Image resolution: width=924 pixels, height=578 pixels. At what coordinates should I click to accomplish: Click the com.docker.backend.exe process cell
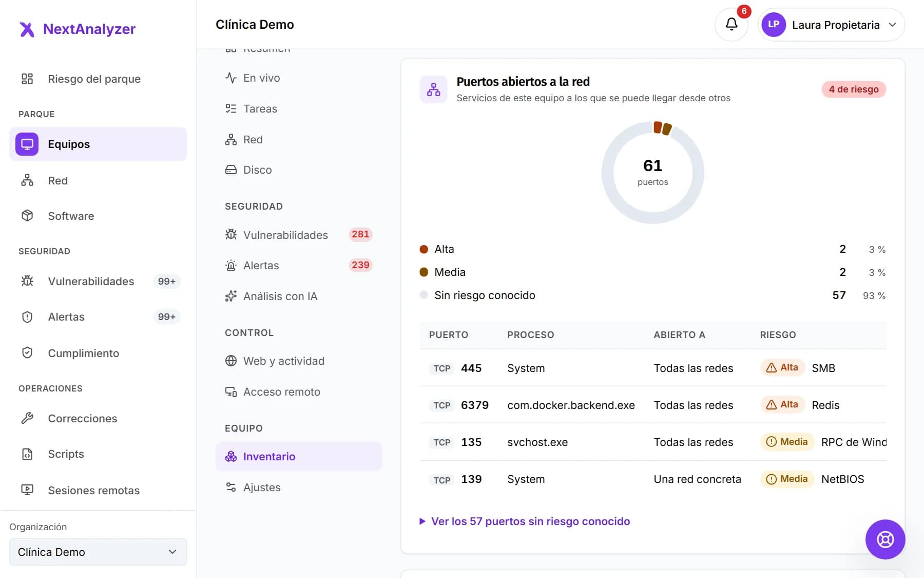coord(571,405)
